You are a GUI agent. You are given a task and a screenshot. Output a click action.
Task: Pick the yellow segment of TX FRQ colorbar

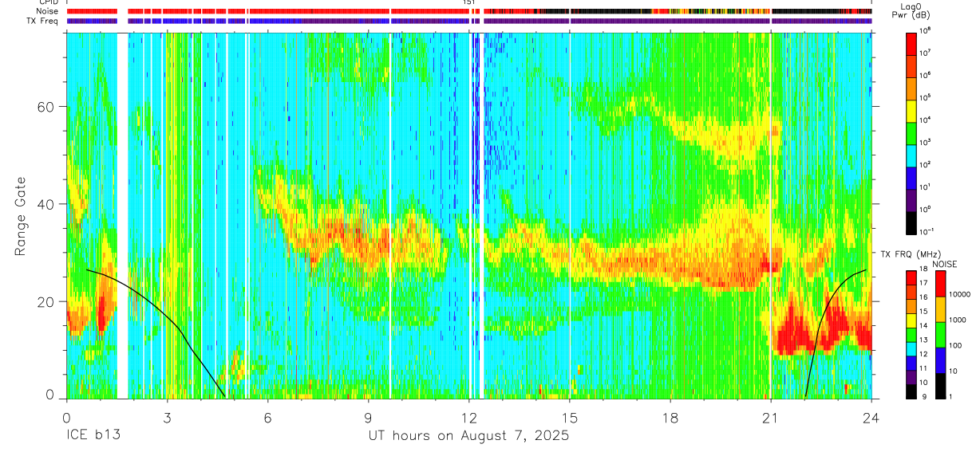pos(912,320)
